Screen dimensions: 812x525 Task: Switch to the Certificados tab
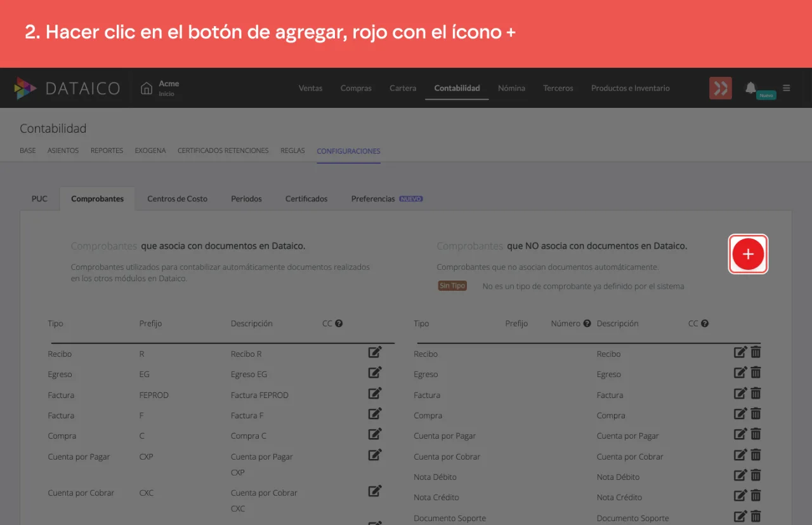306,199
